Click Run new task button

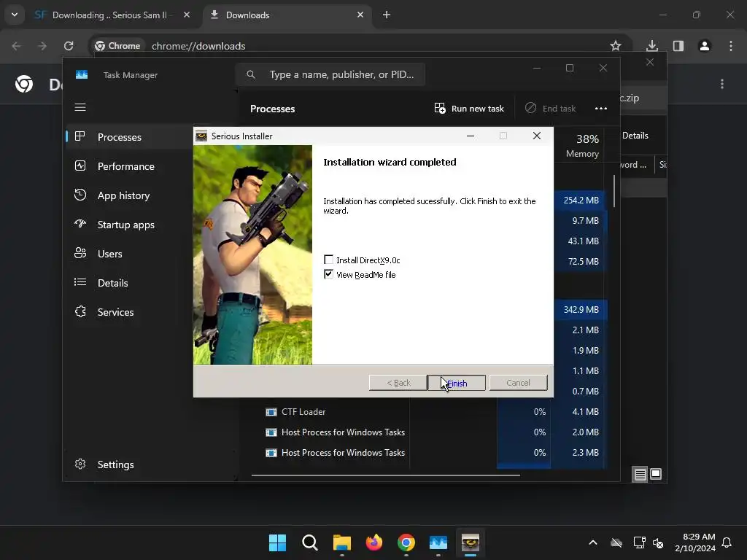tap(469, 109)
